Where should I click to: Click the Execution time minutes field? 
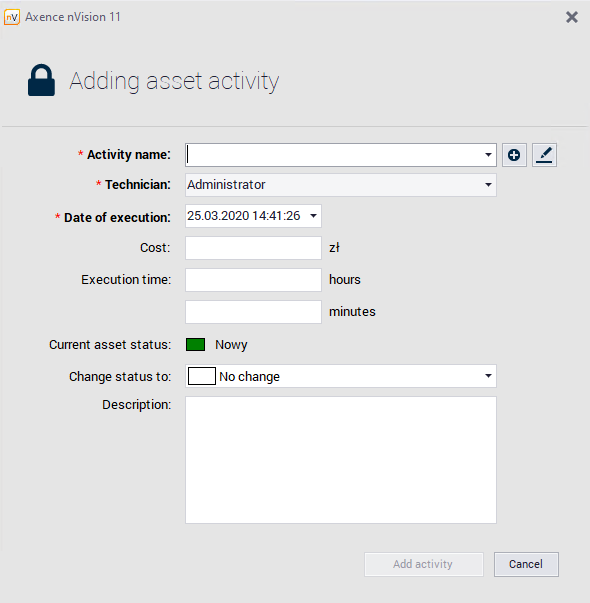click(253, 311)
